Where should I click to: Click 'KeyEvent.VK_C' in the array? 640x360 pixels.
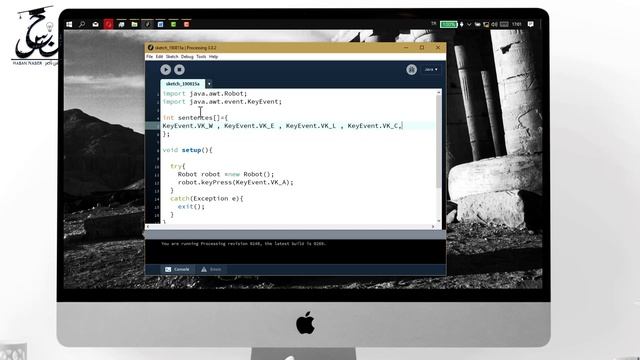pos(373,126)
